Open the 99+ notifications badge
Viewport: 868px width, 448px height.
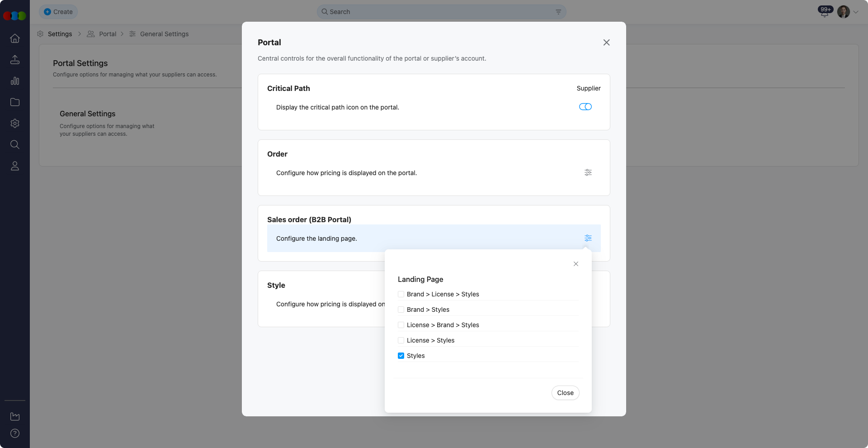[x=826, y=10]
